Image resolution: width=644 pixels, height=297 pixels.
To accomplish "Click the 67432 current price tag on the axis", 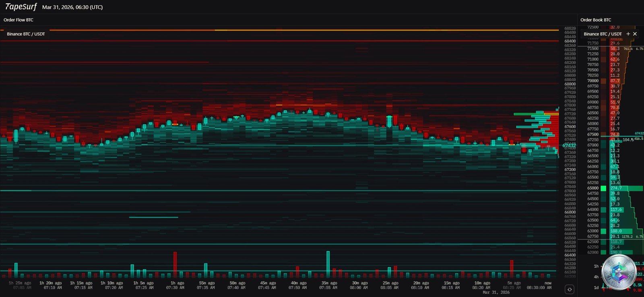I will tap(569, 145).
